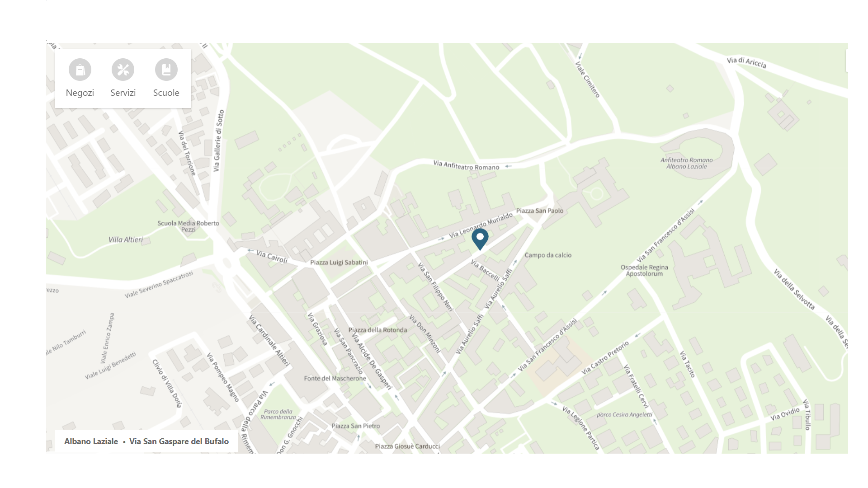Select the blue location pin marker
The width and height of the screenshot is (868, 488).
(x=480, y=239)
